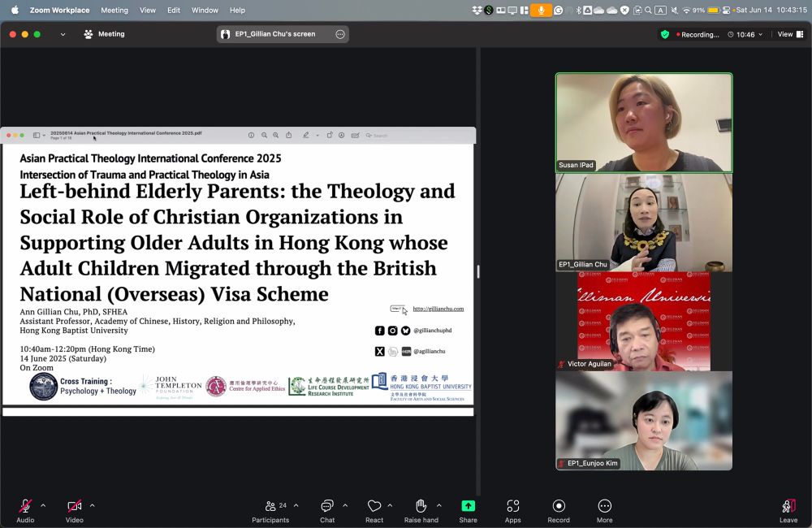812x528 pixels.
Task: Click the muted volume icon in menu bar
Action: pyautogui.click(x=674, y=10)
